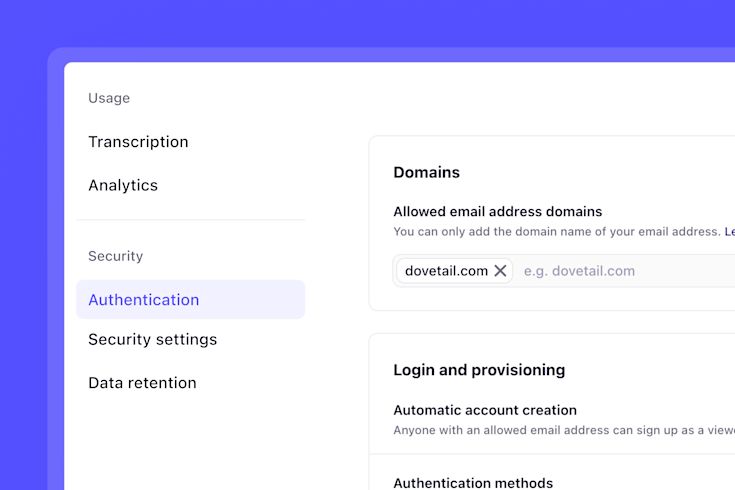This screenshot has width=735, height=490.
Task: Click the Security section label
Action: pyautogui.click(x=116, y=256)
